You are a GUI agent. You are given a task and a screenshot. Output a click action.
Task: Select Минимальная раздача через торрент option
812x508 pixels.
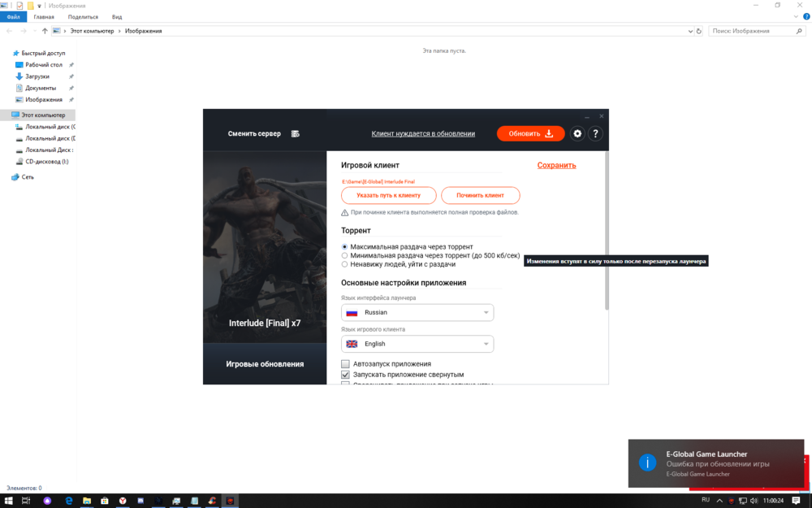click(345, 255)
